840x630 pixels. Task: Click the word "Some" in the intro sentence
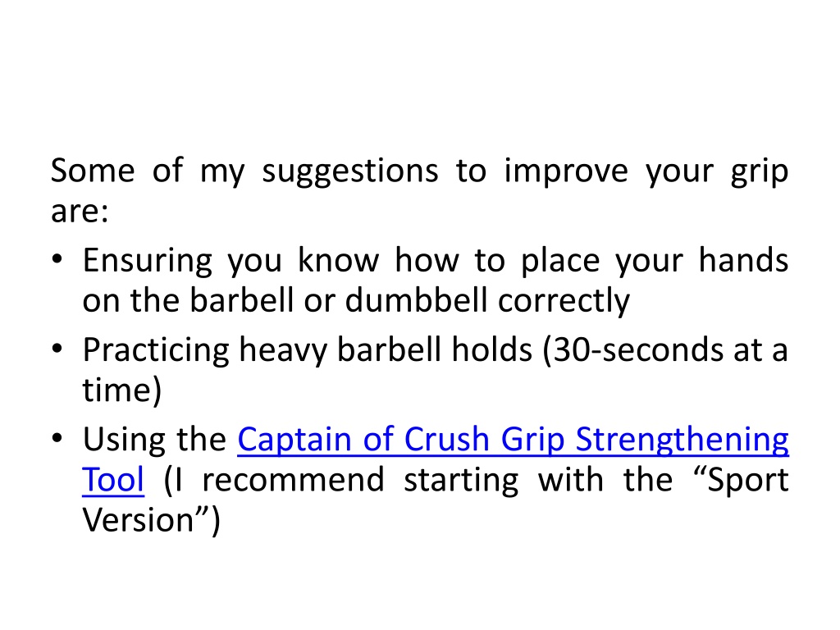93,171
